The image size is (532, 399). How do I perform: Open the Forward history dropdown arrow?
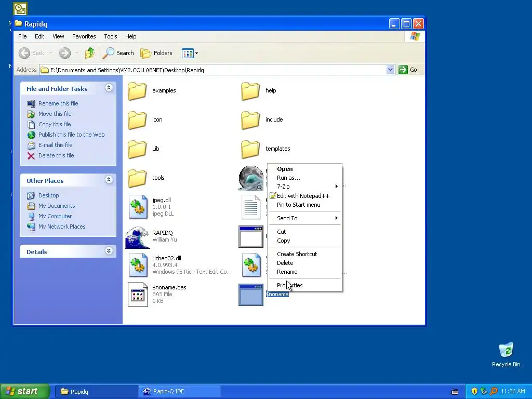pyautogui.click(x=77, y=53)
